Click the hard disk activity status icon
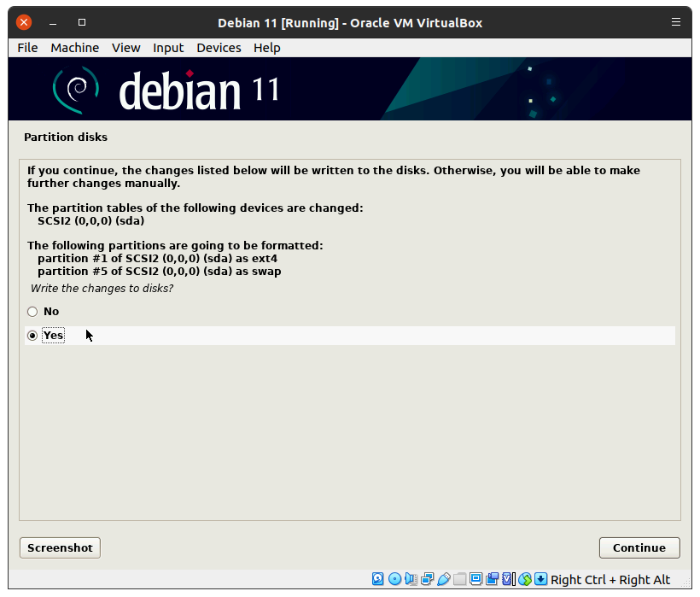Viewport: 700px width, 597px height. pyautogui.click(x=378, y=579)
